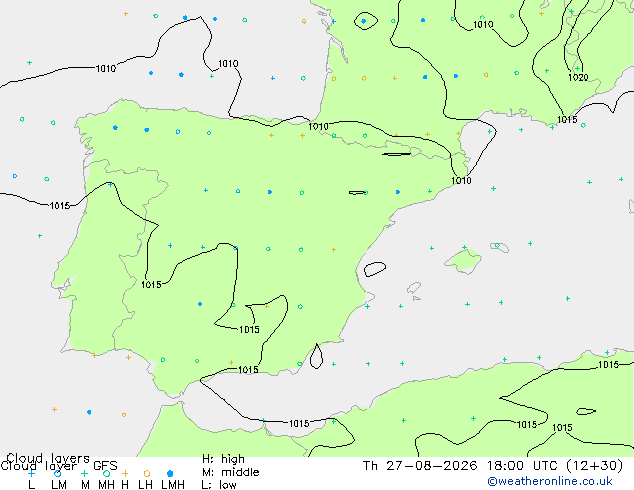
Task: Click the '18:00 UTC' time text
Action: pos(523,466)
